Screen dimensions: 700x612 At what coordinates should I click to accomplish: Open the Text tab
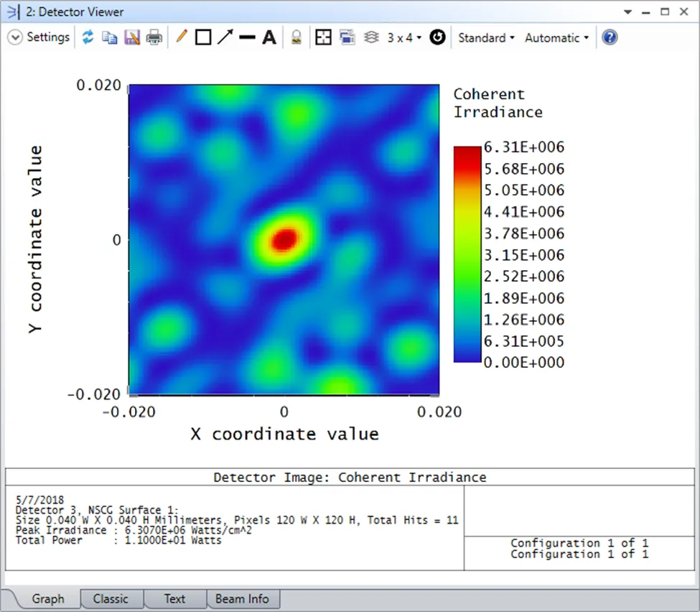pos(174,598)
